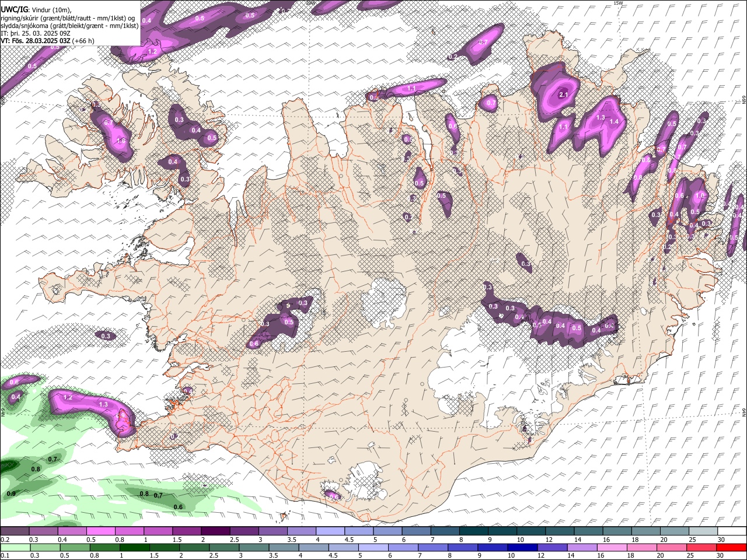Select the white 30 swatch ending upper legend

pos(732,531)
